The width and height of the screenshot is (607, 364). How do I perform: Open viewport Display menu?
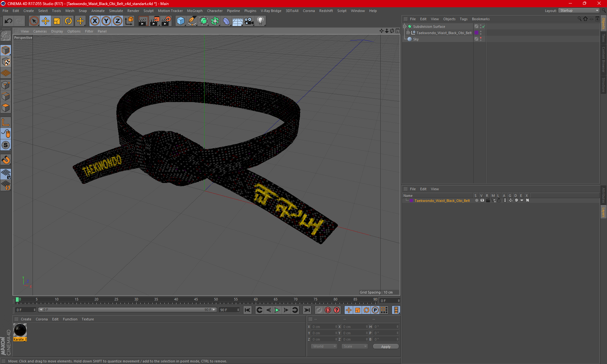57,31
